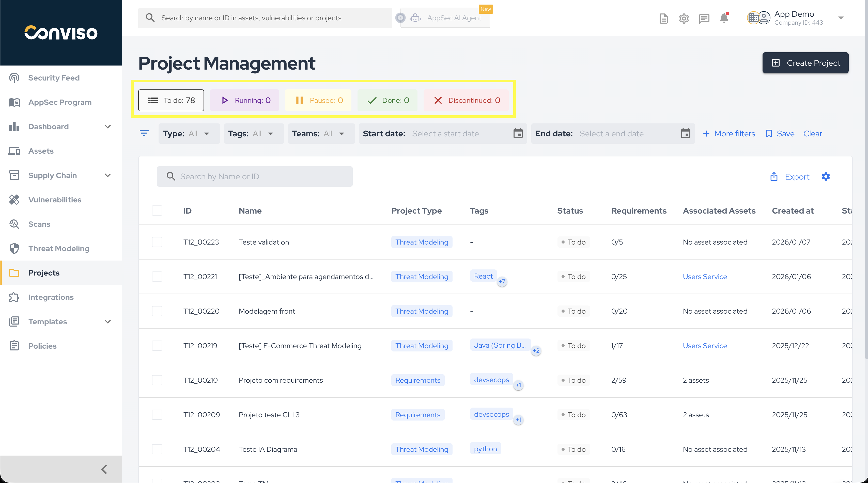Toggle the select-all header checkbox
The image size is (868, 483).
[157, 211]
